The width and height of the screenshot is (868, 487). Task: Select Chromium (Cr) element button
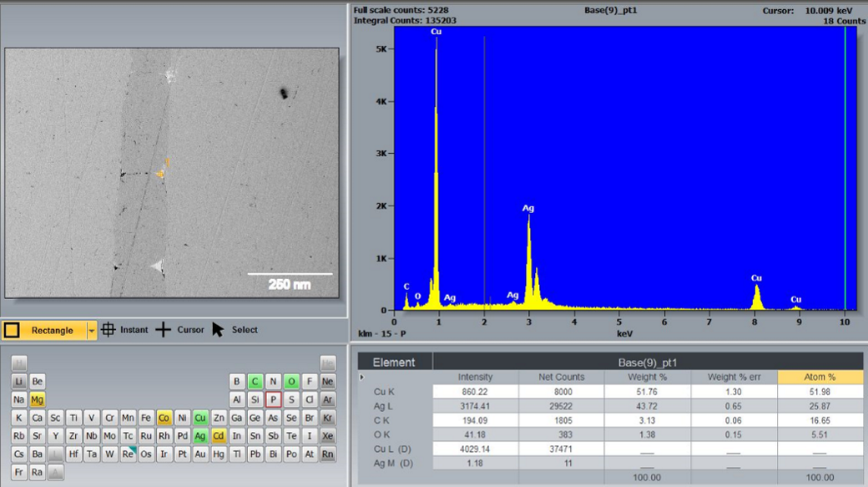[x=109, y=419]
